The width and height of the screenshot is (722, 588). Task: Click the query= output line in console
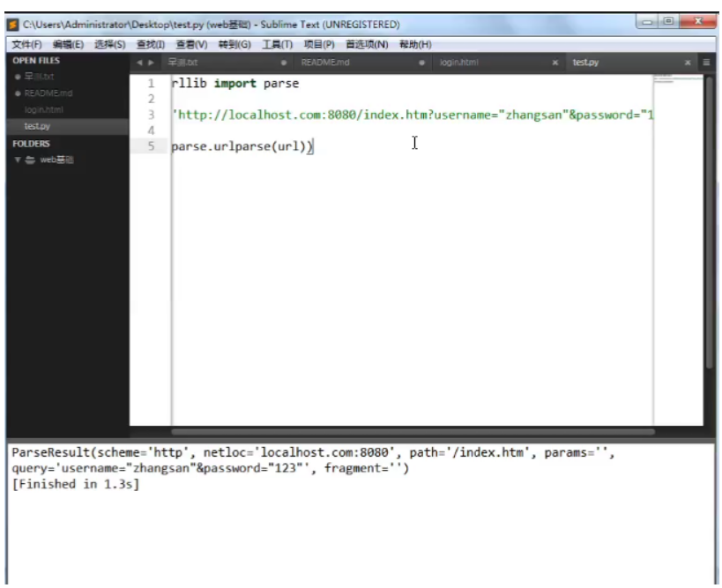(210, 468)
